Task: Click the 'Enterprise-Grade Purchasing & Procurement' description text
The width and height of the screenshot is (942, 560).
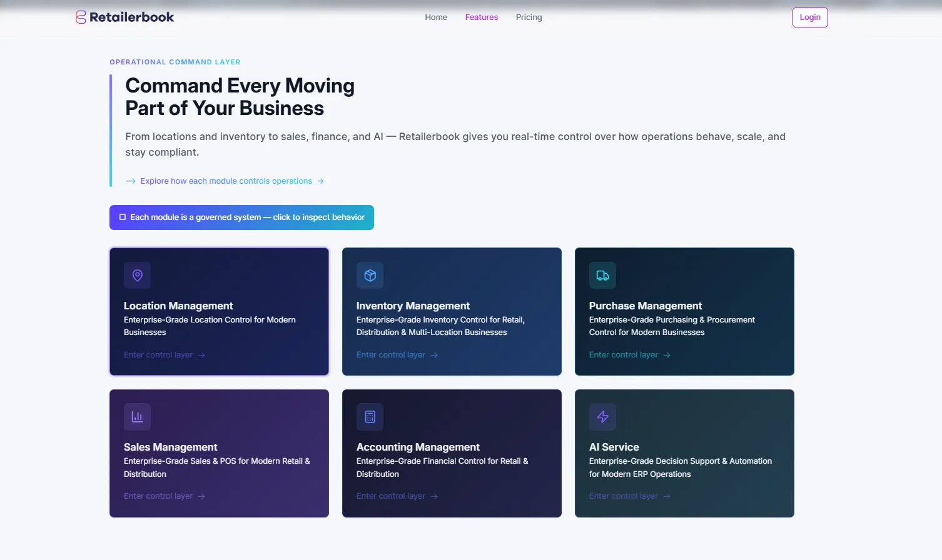Action: click(x=672, y=326)
